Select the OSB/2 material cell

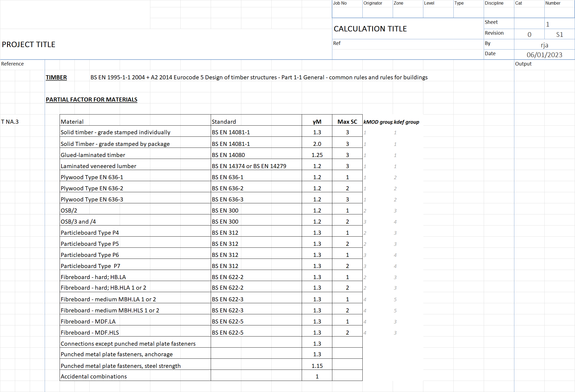click(x=135, y=209)
